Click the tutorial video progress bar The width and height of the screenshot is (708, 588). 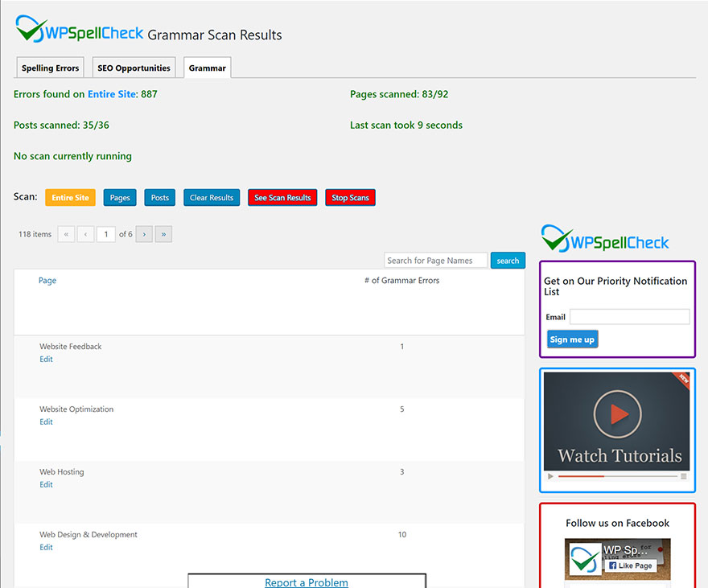(x=617, y=476)
